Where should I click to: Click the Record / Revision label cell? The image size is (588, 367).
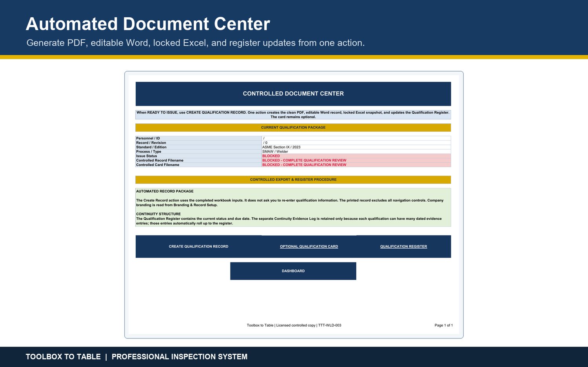coord(198,143)
